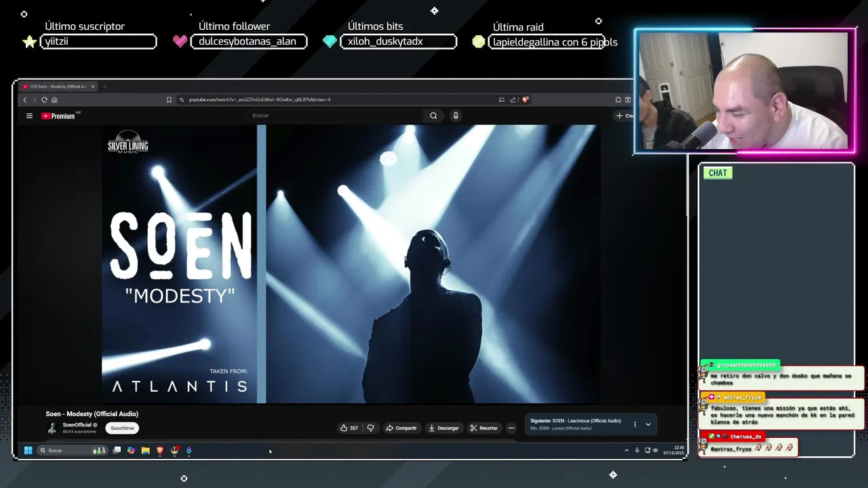
Task: Subscribe with the Suscribirse button
Action: click(x=122, y=428)
